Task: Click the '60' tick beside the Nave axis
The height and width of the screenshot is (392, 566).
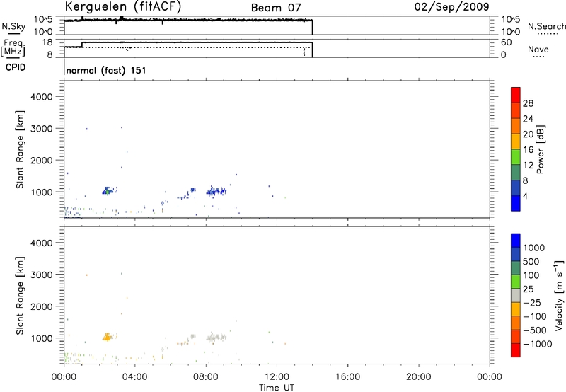Action: point(507,42)
